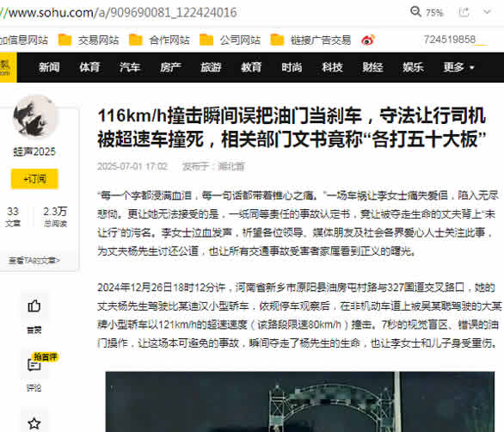504x432 pixels.
Task: Expand the 更多 navigation menu
Action: [458, 67]
